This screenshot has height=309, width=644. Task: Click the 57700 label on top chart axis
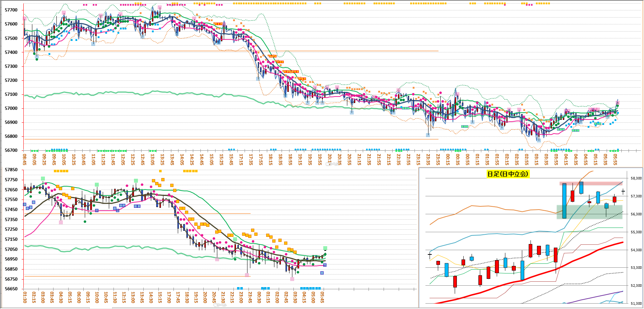(11, 10)
